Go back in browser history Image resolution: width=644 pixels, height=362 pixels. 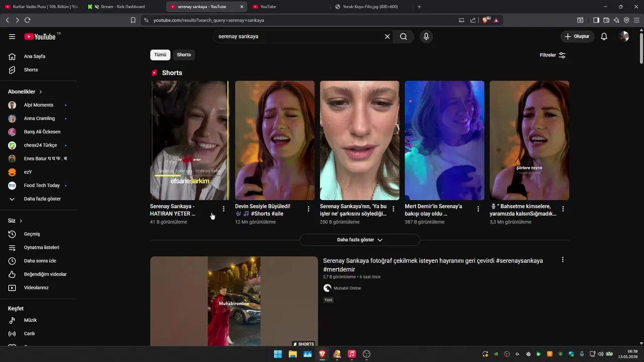[7, 20]
